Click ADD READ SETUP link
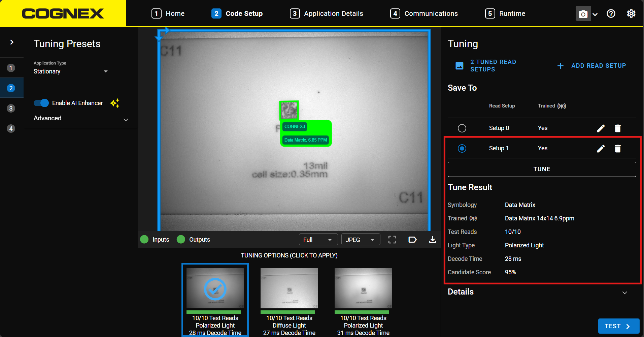 pyautogui.click(x=591, y=66)
